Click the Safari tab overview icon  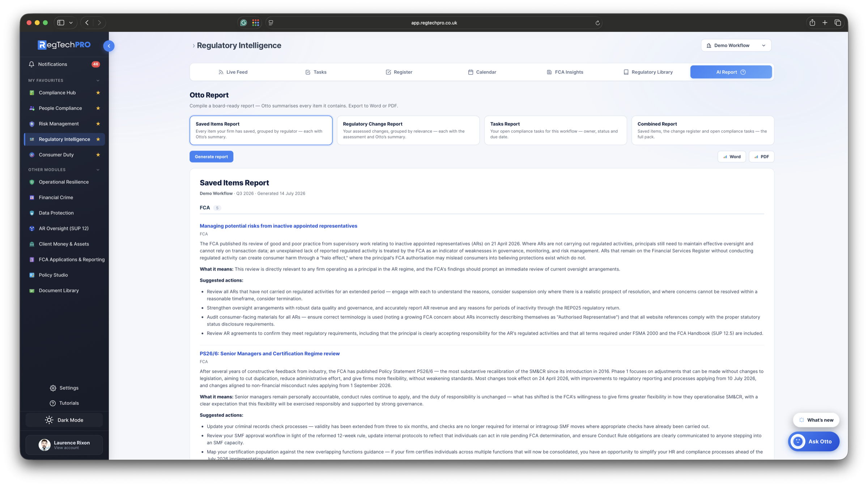coord(838,22)
